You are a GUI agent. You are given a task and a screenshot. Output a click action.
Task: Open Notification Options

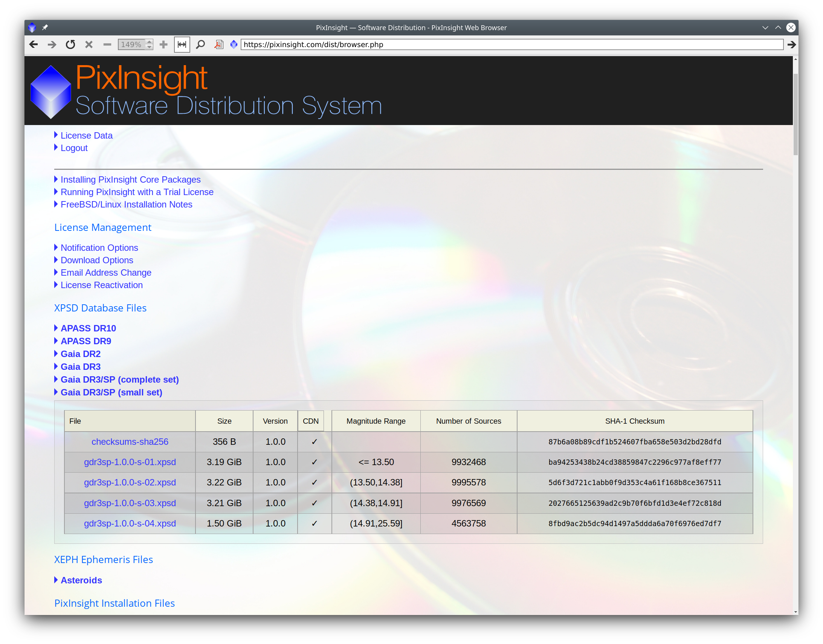point(99,248)
